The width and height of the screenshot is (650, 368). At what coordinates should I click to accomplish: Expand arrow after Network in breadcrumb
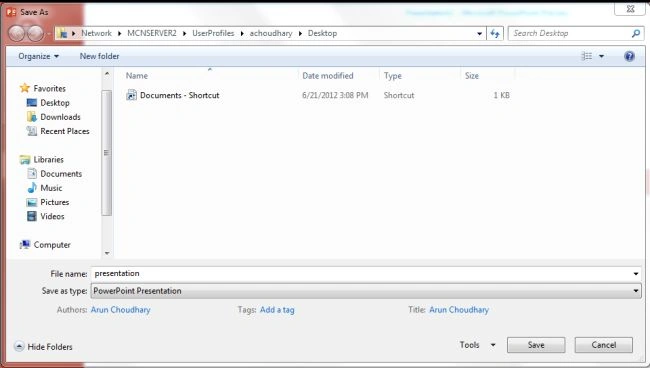point(119,33)
